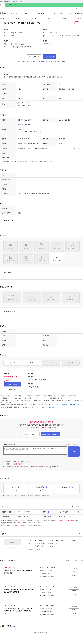Open the 실업급여 menu
Screen dimensions: 83x644
[41, 13]
